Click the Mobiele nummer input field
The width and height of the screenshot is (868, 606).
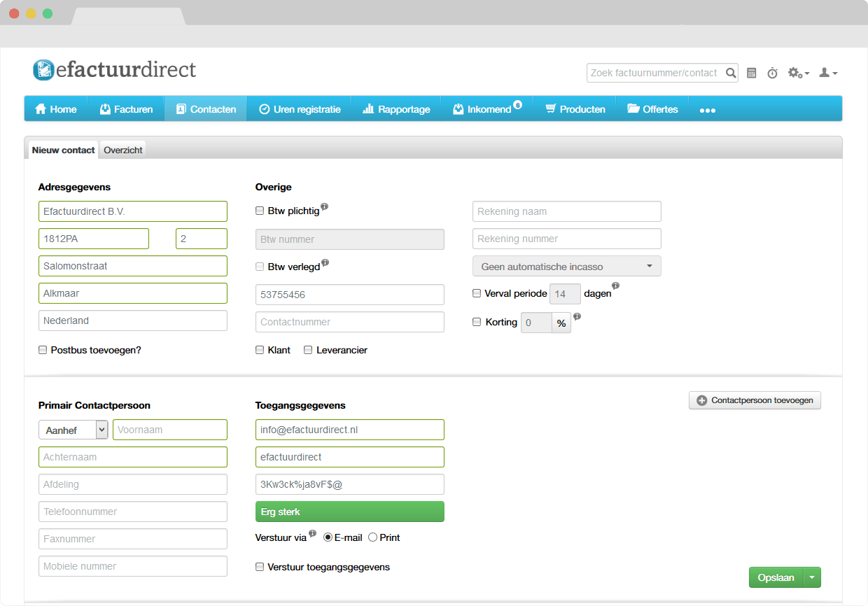click(x=133, y=566)
